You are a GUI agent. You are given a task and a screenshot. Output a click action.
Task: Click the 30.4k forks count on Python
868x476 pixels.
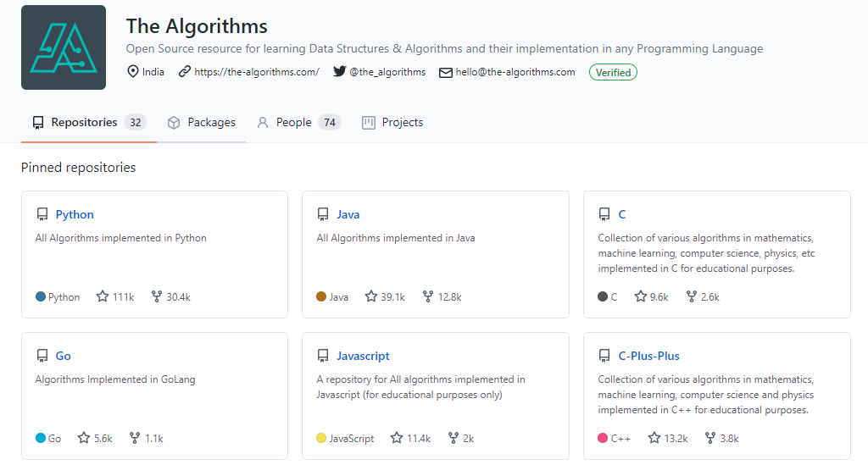178,297
